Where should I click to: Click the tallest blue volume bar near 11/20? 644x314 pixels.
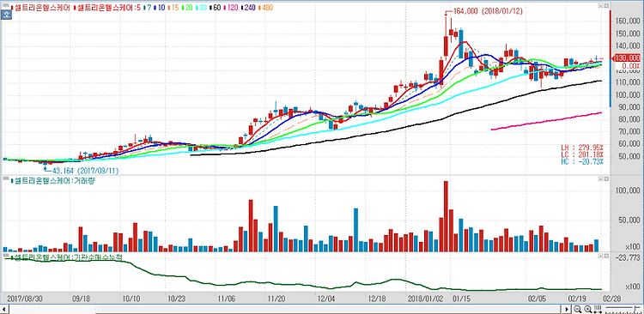tap(276, 228)
